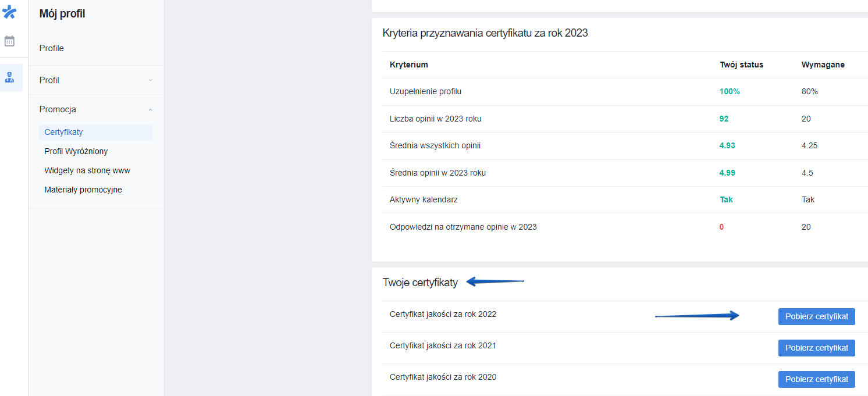
Task: Select the Certyfikat jakości za rok 2022 label
Action: coord(443,314)
